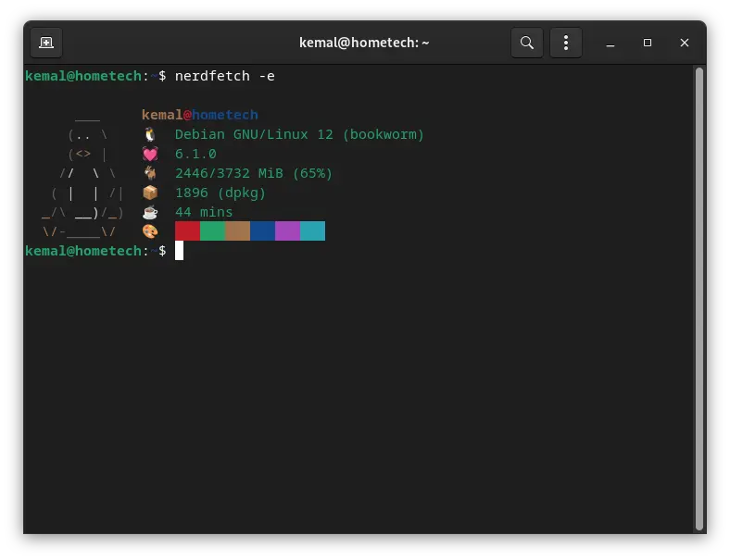Click the pink heart kernel emoji
Screen dimensions: 730x560
coord(150,154)
